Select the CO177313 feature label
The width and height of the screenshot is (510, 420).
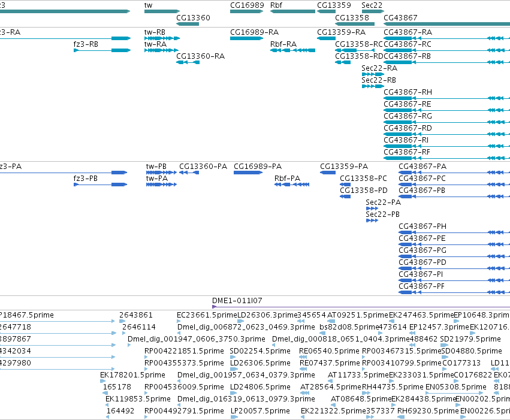461,363
